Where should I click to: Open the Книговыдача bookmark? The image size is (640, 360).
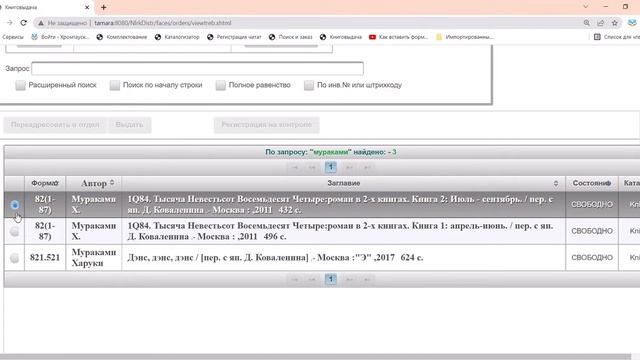341,37
